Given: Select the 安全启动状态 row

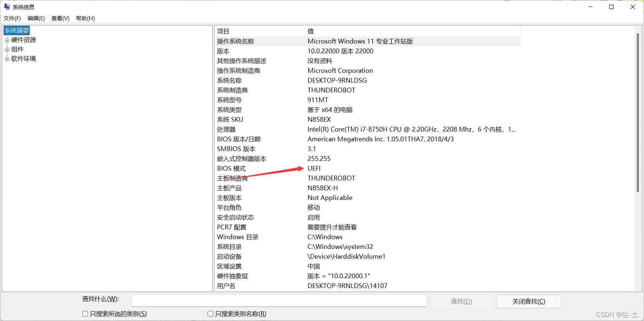Looking at the screenshot, I should pos(368,217).
